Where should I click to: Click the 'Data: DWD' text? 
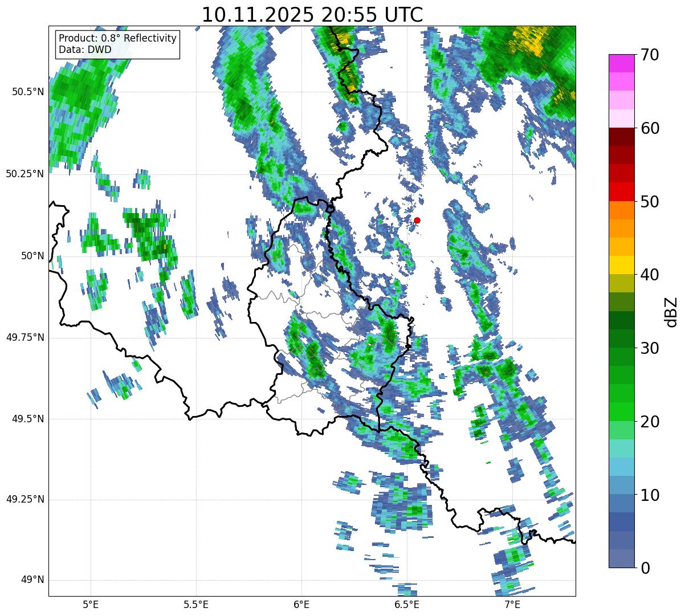85,50
